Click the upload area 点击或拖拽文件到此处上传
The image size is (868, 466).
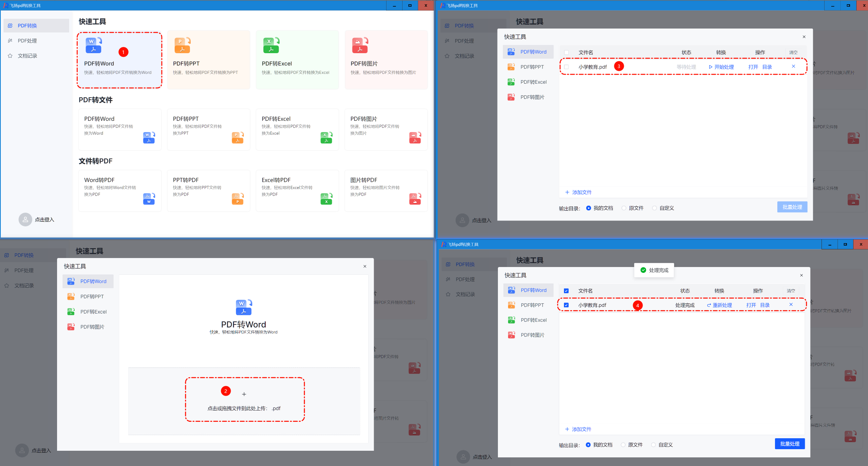(x=244, y=401)
